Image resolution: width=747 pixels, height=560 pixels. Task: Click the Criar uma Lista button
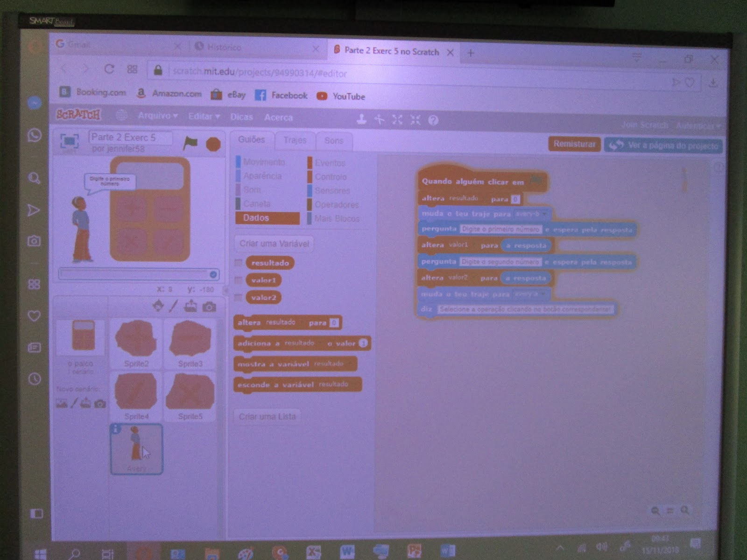[267, 416]
